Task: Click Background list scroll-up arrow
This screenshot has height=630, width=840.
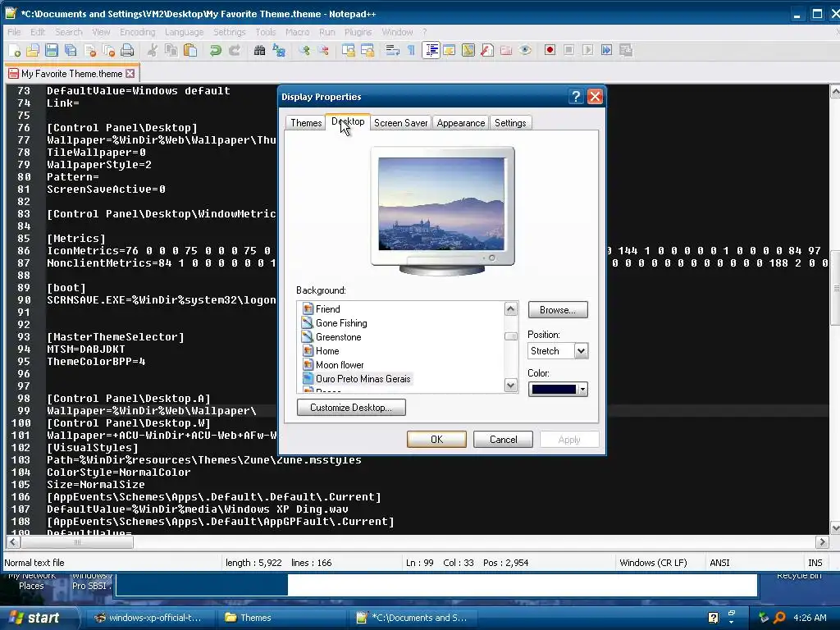Action: (x=510, y=308)
